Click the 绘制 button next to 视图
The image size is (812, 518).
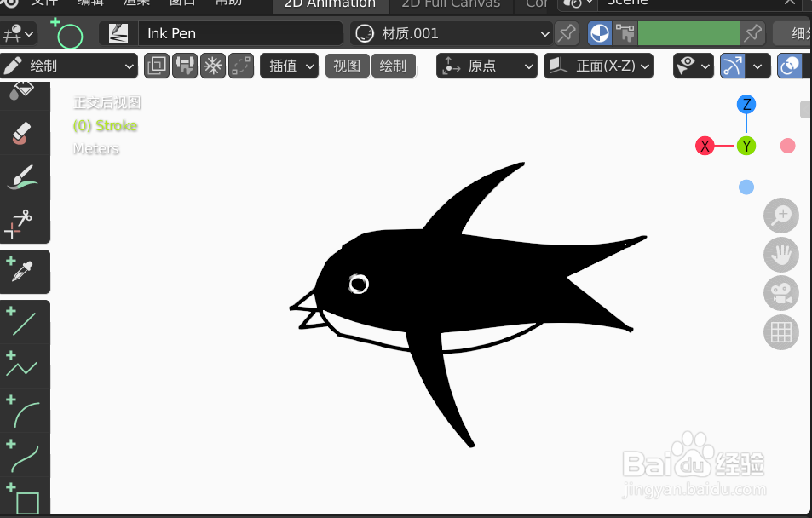(394, 66)
